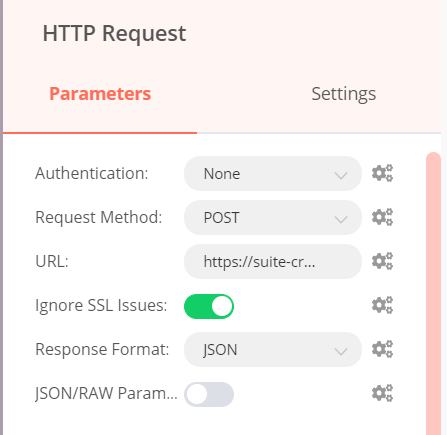
Task: Click the Ignore SSL Issues label
Action: click(x=101, y=305)
